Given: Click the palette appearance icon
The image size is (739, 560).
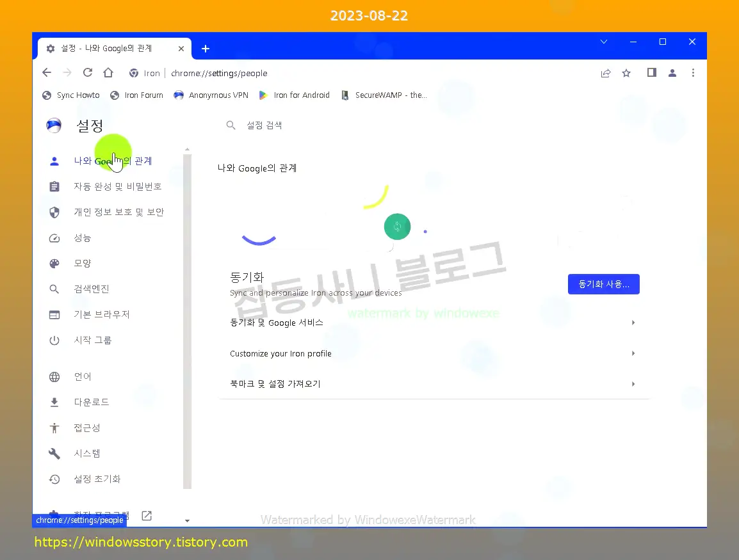Looking at the screenshot, I should [54, 263].
